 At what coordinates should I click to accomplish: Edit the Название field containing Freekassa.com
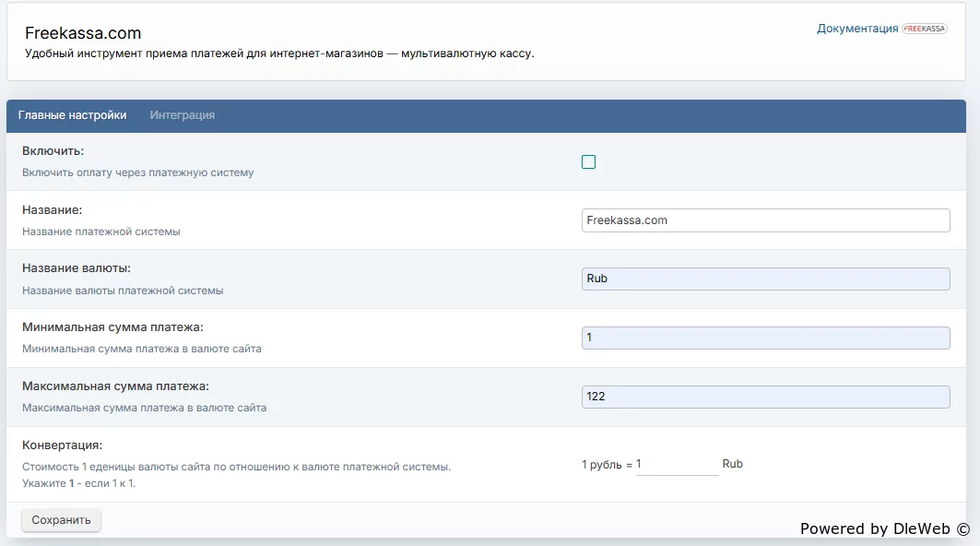[765, 220]
